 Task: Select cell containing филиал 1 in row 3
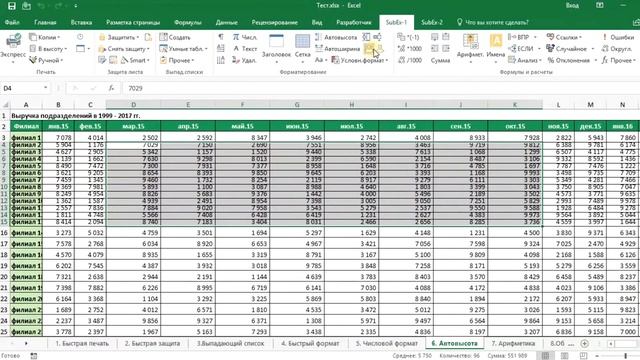click(26, 138)
